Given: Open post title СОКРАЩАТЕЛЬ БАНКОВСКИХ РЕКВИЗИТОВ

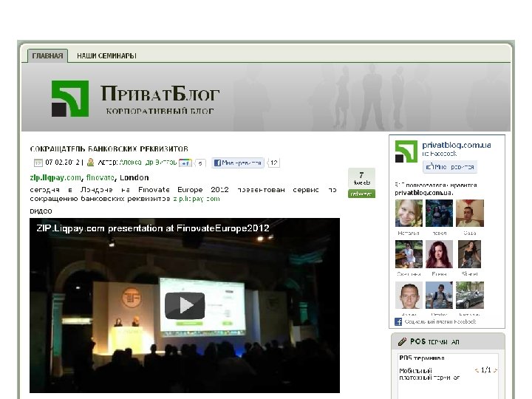Looking at the screenshot, I should pyautogui.click(x=109, y=149).
